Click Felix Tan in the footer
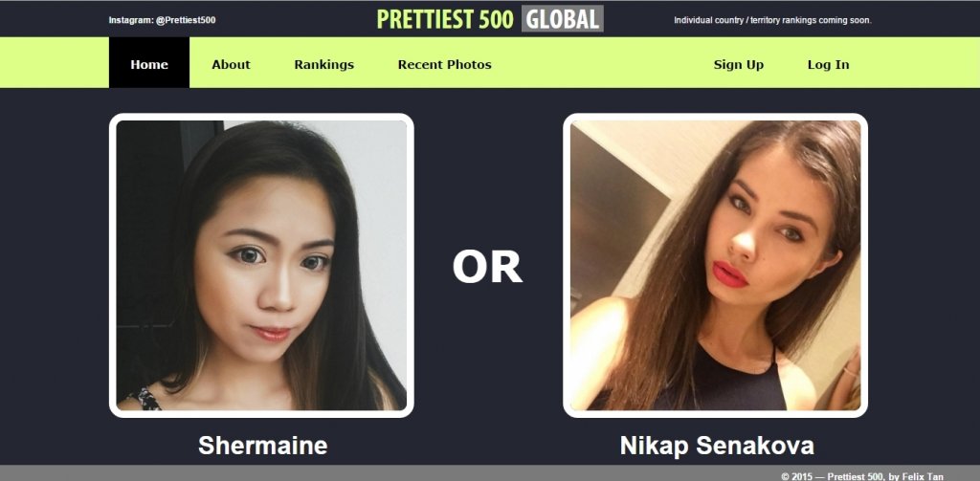The height and width of the screenshot is (481, 980). point(924,476)
